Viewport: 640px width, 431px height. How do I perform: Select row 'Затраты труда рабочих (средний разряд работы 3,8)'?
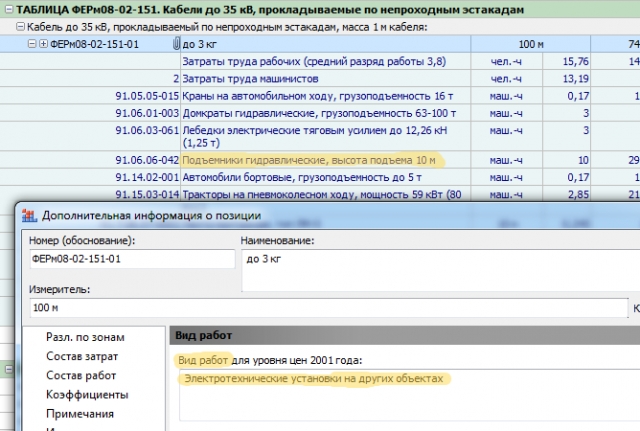[x=314, y=61]
